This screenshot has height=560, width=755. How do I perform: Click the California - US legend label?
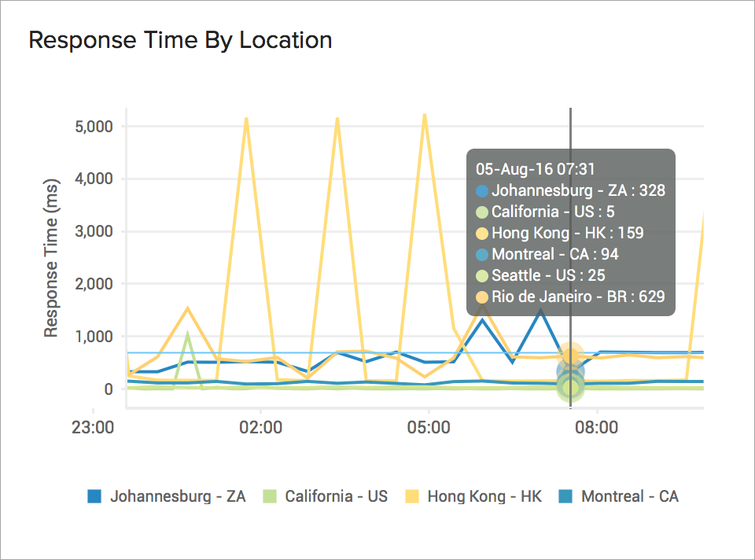coord(338,496)
